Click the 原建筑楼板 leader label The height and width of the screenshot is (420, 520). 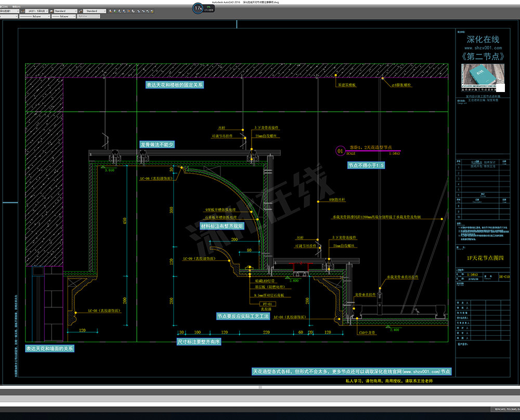click(347, 85)
